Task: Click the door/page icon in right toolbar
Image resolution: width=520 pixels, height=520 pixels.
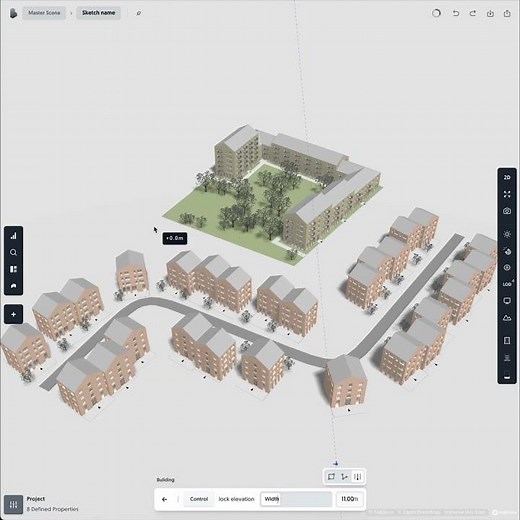Action: (507, 341)
